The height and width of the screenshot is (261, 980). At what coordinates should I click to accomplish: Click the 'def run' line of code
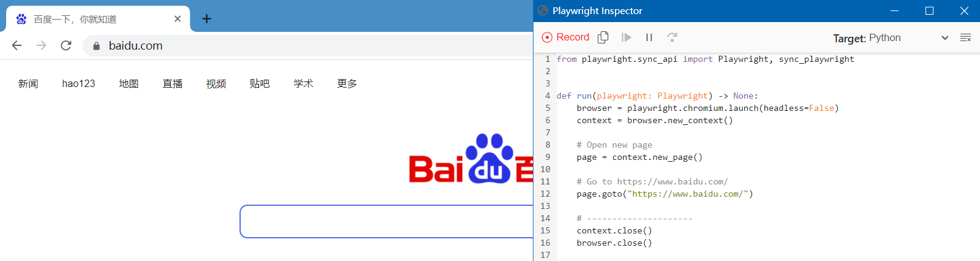pos(657,96)
